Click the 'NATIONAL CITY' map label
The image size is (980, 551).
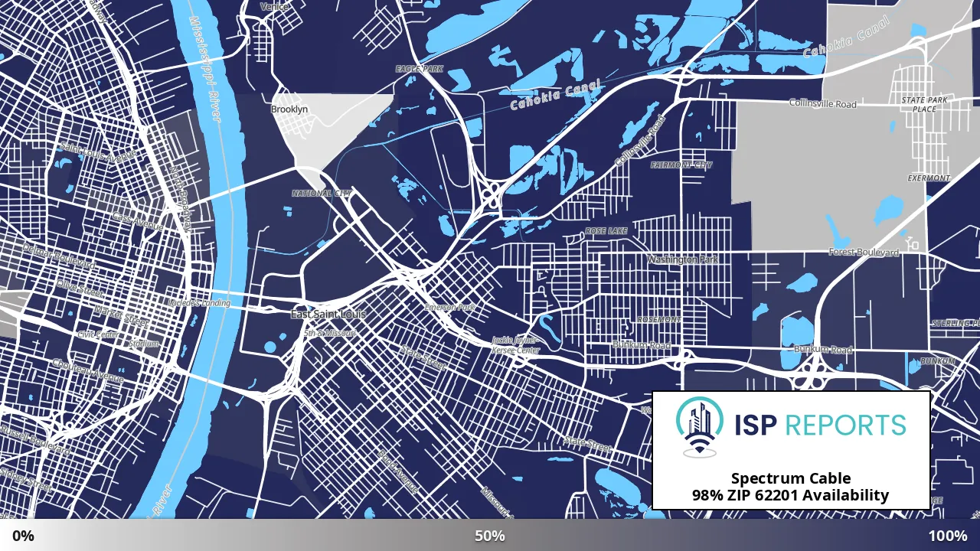coord(322,194)
